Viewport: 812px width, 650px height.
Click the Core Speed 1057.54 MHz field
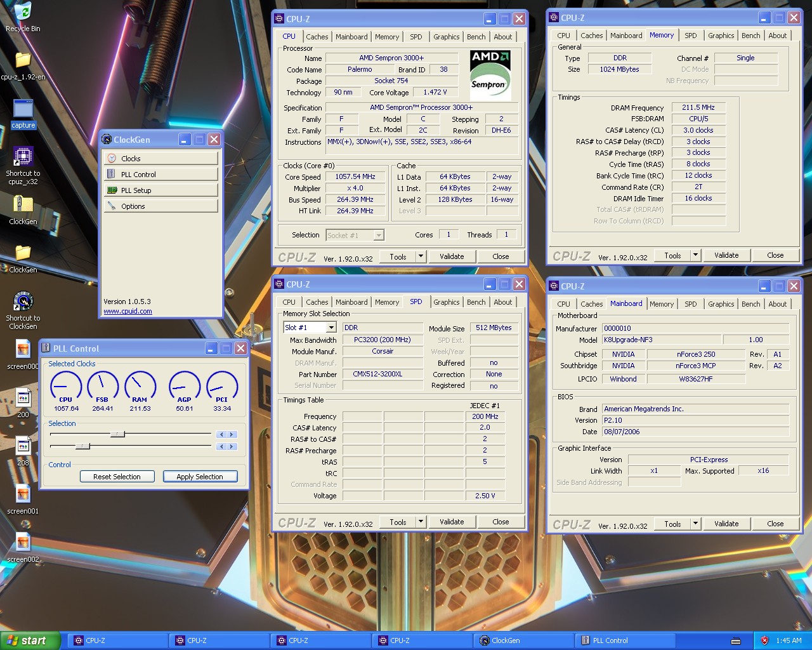click(355, 176)
